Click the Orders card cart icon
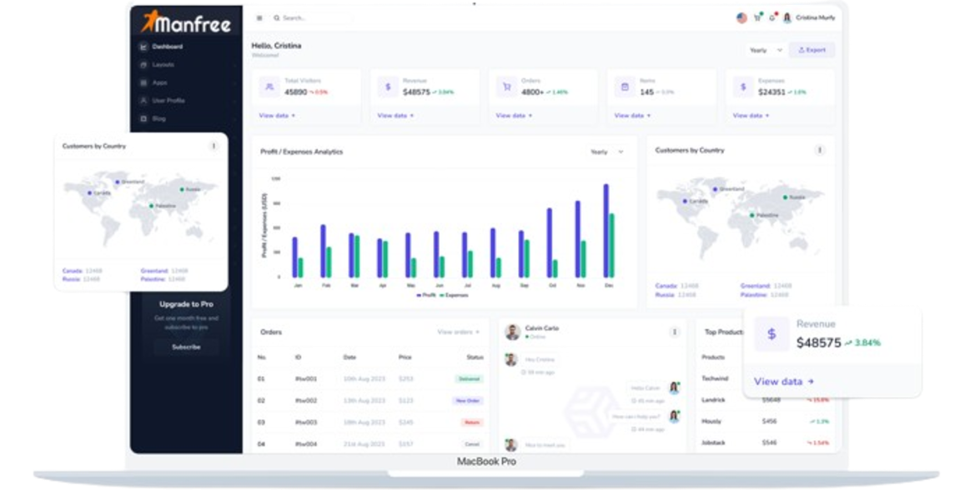Image resolution: width=980 pixels, height=495 pixels. click(505, 87)
